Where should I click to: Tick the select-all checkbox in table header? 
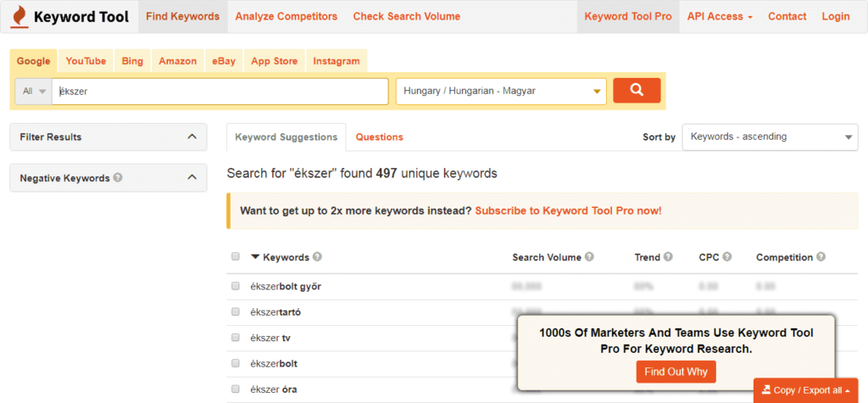pyautogui.click(x=236, y=257)
